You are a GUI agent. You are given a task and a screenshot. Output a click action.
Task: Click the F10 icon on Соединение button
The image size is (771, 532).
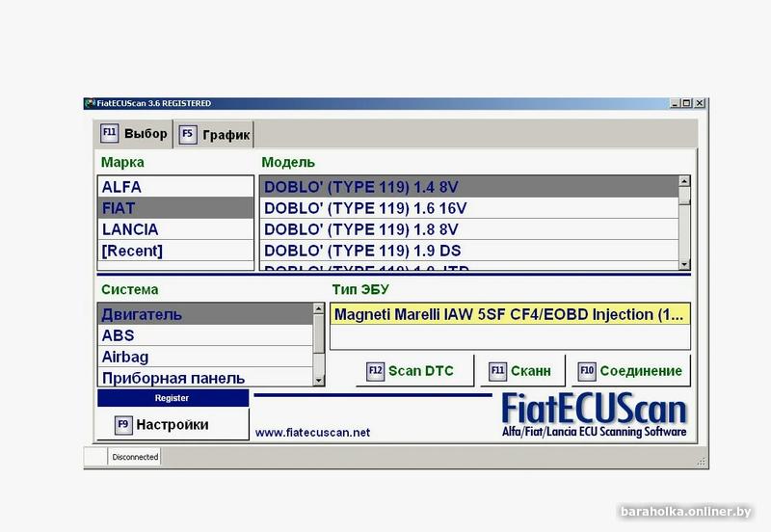[x=587, y=371]
